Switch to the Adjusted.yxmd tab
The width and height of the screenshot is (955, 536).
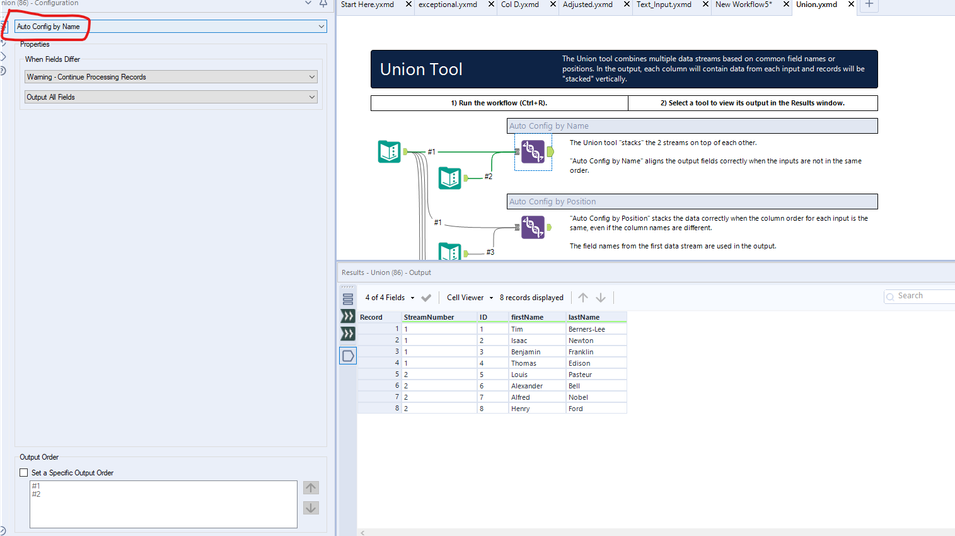pyautogui.click(x=588, y=4)
